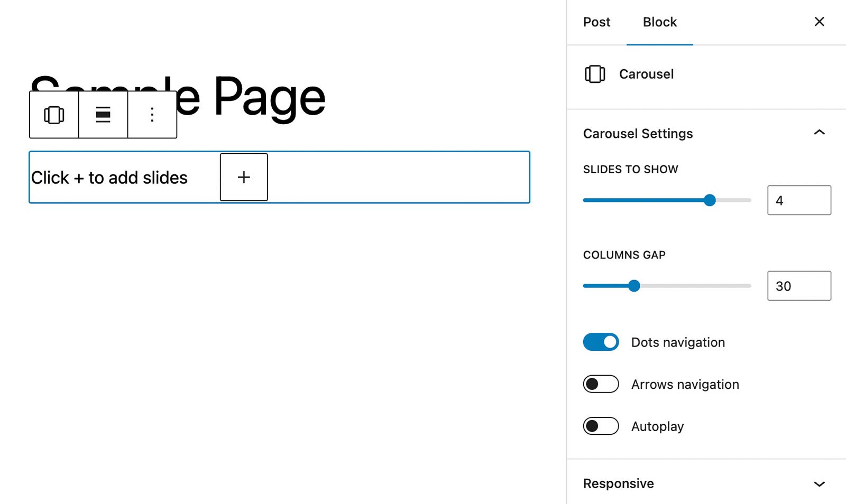Click the 'Carousel' block name text

pos(646,74)
